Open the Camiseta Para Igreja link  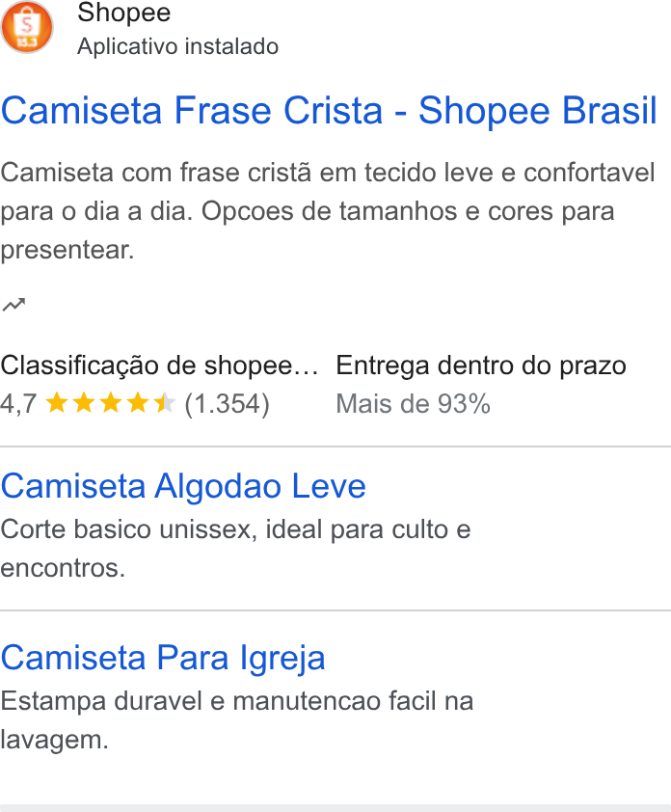163,659
